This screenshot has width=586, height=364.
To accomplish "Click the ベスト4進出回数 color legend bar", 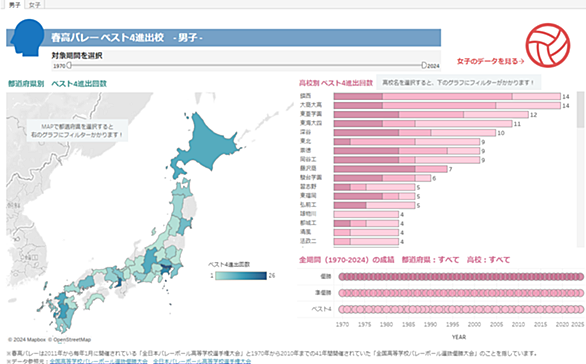I will coord(241,276).
